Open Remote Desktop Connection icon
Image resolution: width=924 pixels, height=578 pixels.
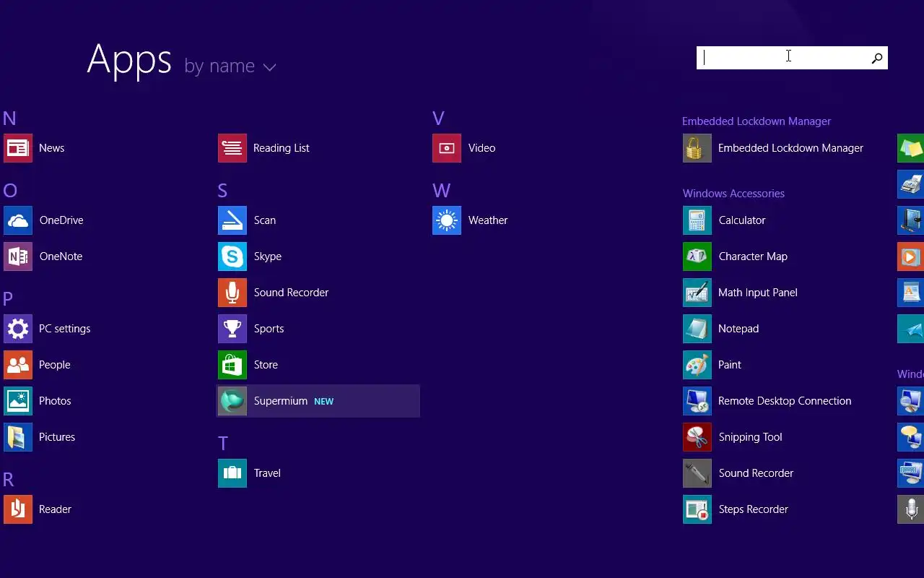pyautogui.click(x=697, y=401)
